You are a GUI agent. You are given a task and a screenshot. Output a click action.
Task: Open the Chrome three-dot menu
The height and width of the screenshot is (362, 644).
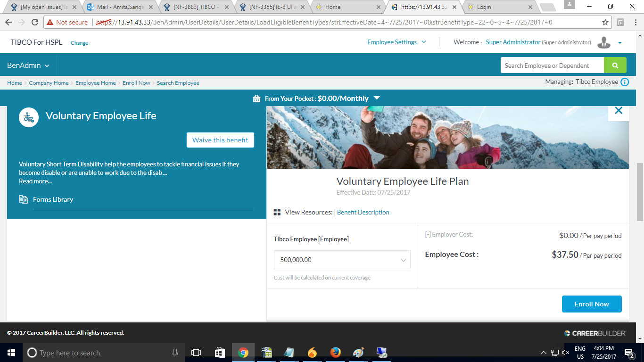pyautogui.click(x=635, y=22)
